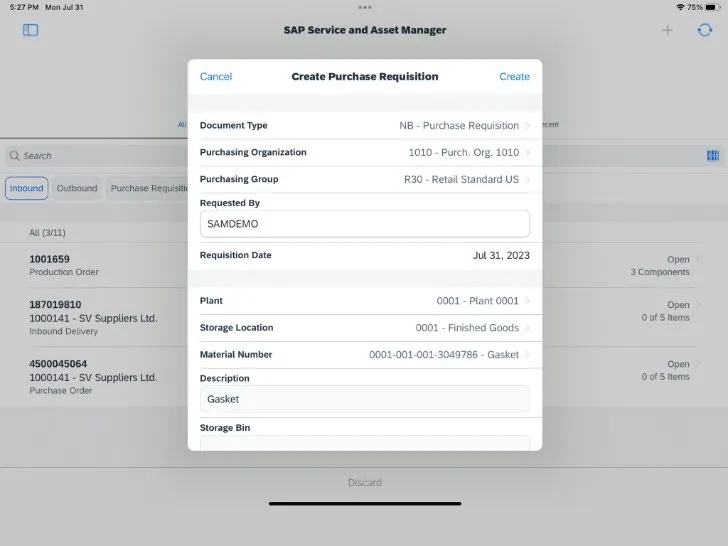Select the Outbound filter tab
This screenshot has width=728, height=546.
(x=77, y=188)
